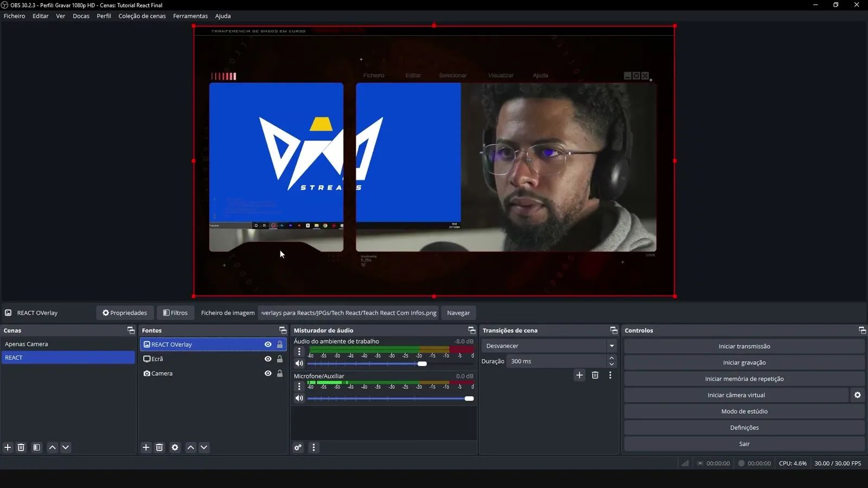This screenshot has width=868, height=488.
Task: Undock the Misturador de áudio panel
Action: tap(472, 330)
